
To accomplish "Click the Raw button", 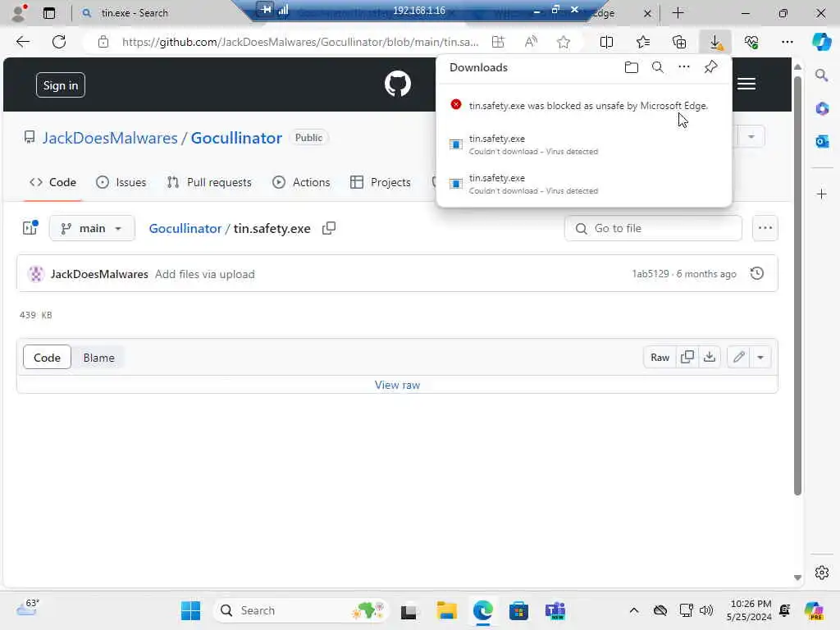I will (x=660, y=358).
